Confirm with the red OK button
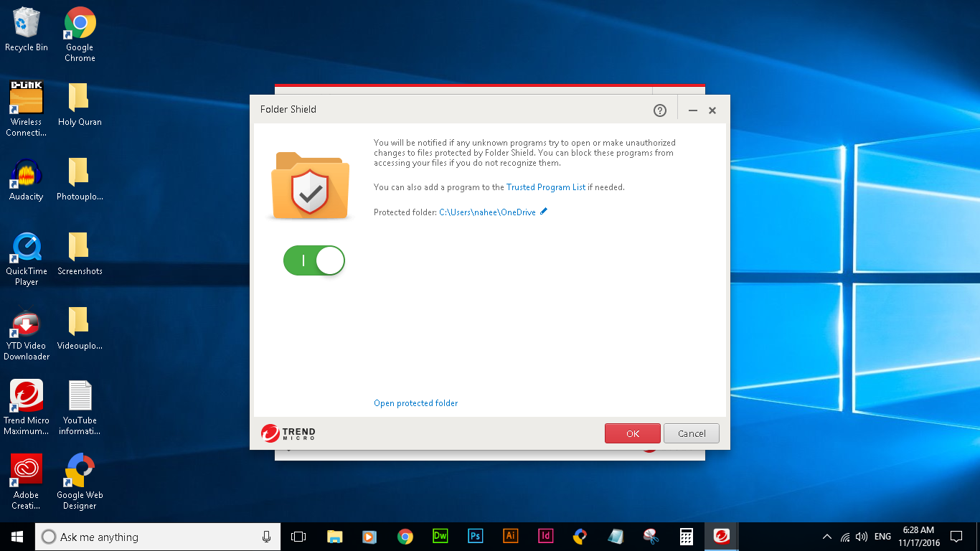The width and height of the screenshot is (980, 551). click(x=632, y=433)
